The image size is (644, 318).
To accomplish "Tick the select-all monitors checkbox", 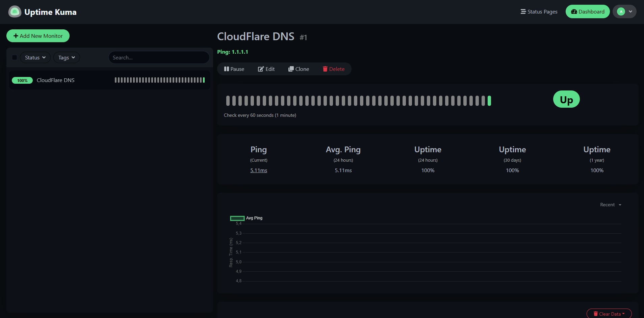I will (x=15, y=57).
